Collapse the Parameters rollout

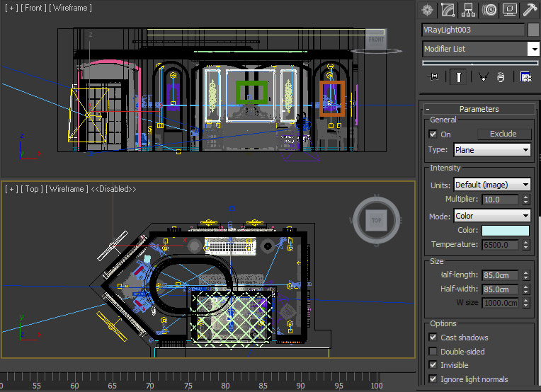tap(479, 109)
